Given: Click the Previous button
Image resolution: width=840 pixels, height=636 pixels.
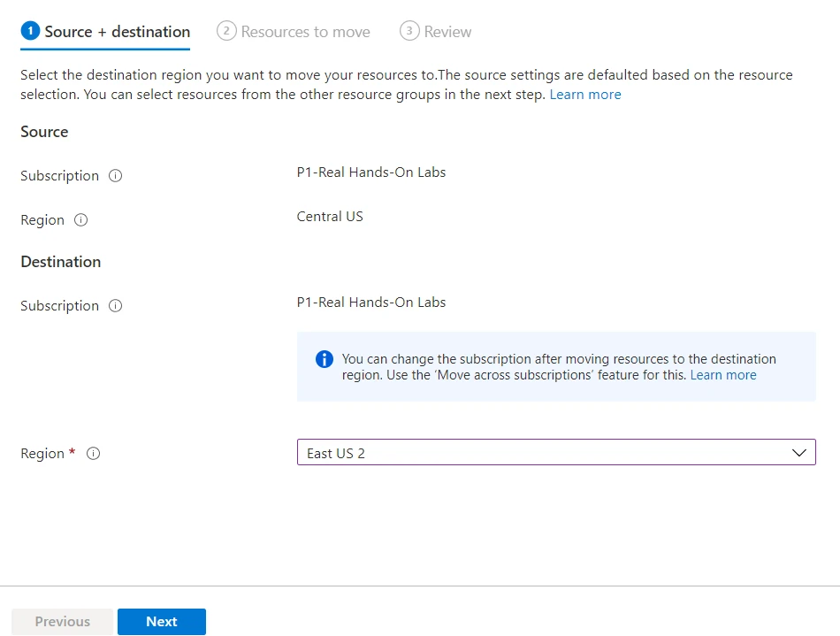Looking at the screenshot, I should point(62,621).
